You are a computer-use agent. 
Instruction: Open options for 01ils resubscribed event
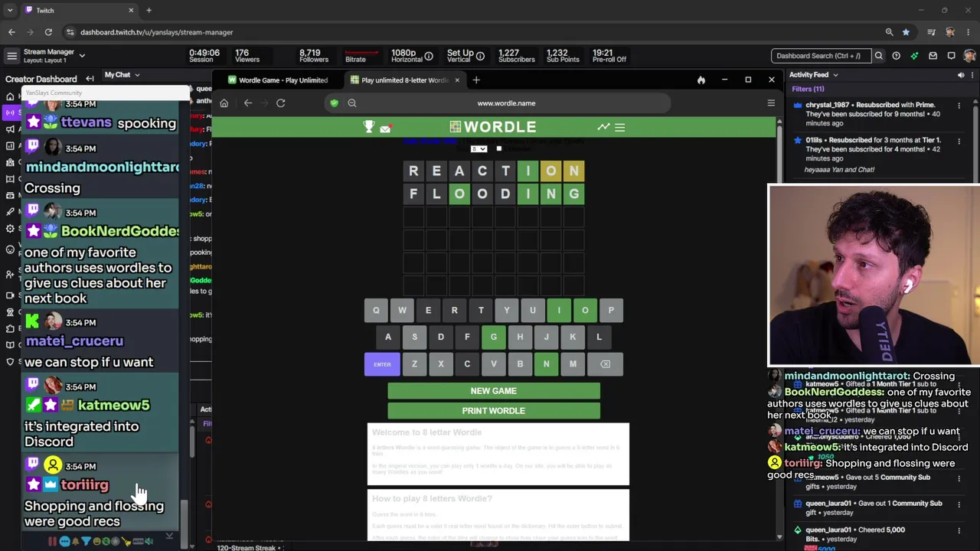pyautogui.click(x=959, y=141)
